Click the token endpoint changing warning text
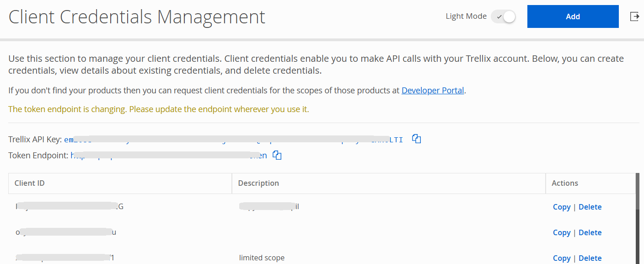 (x=159, y=109)
